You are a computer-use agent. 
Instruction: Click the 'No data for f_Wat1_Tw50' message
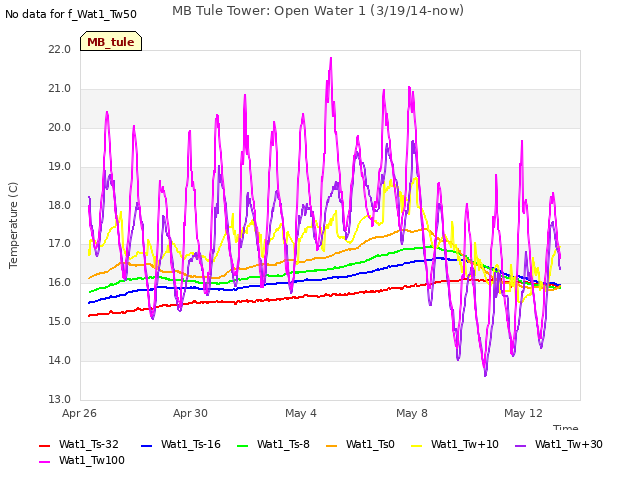[71, 14]
